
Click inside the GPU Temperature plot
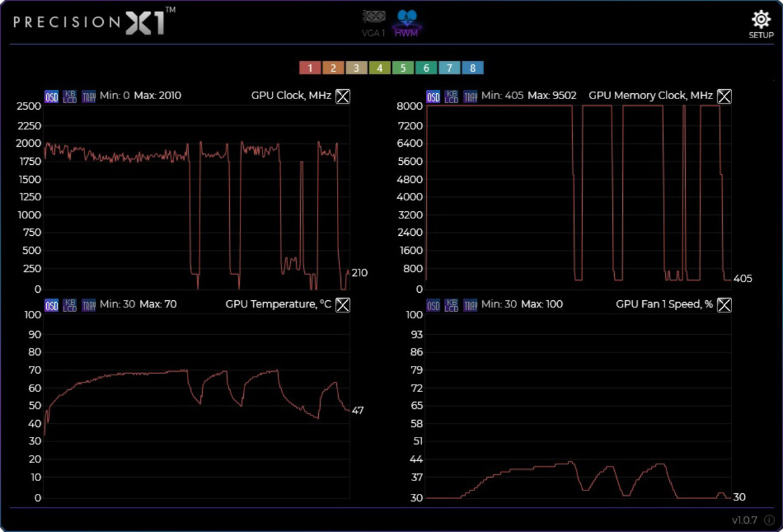pyautogui.click(x=197, y=406)
